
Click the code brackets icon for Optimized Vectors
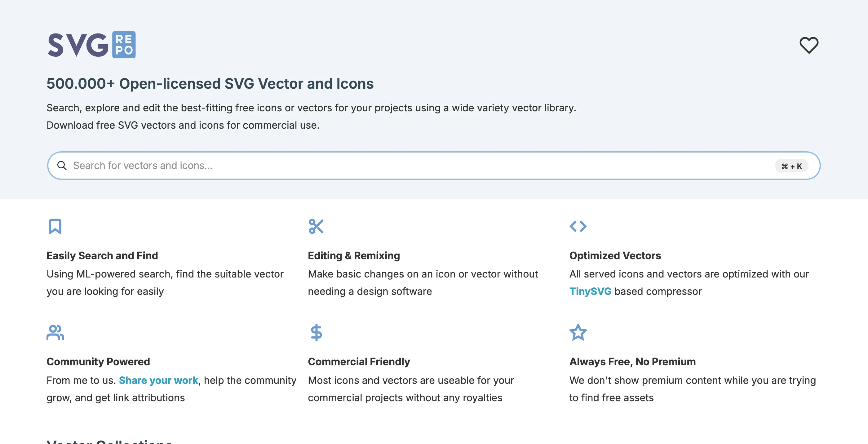[x=578, y=226]
